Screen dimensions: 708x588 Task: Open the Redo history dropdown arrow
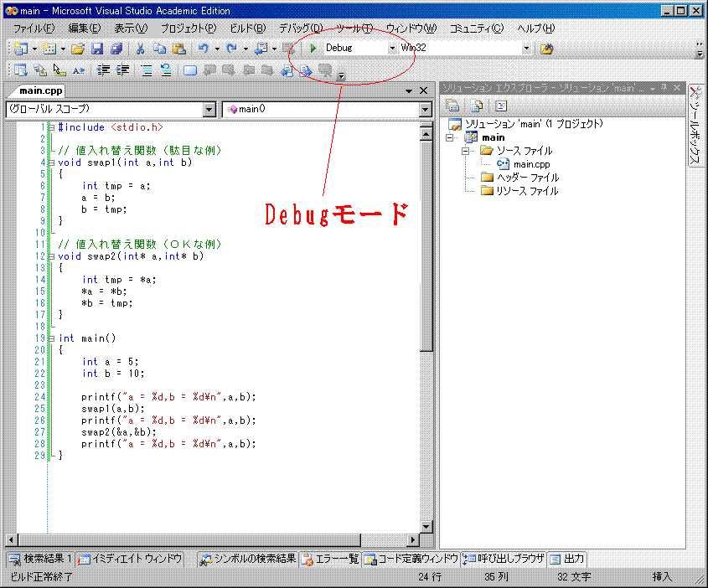[x=245, y=49]
